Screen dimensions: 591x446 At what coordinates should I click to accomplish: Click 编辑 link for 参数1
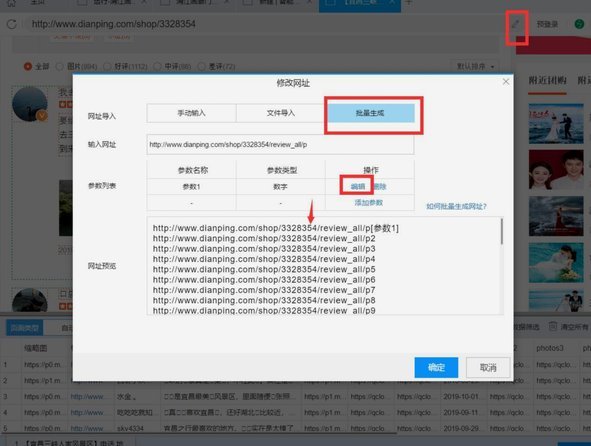358,187
